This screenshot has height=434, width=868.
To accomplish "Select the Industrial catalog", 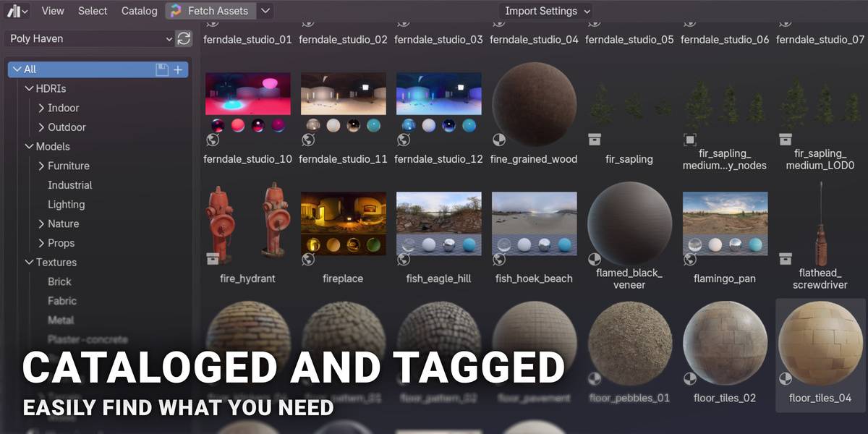I will tap(70, 185).
